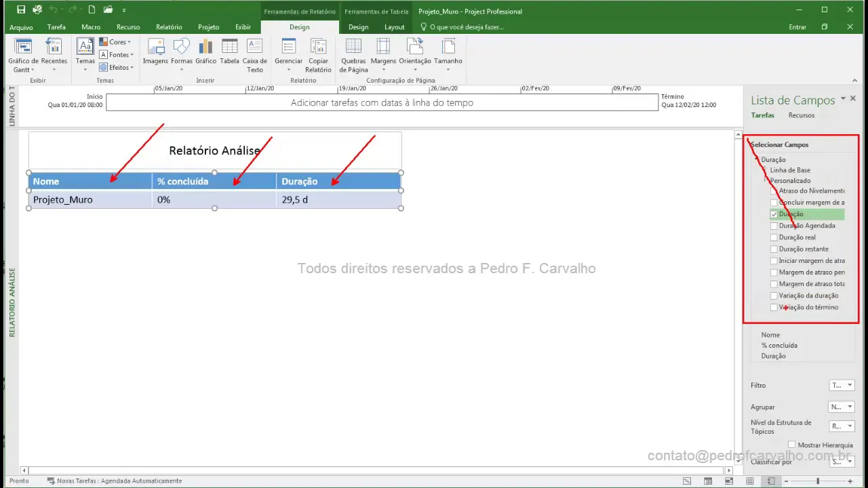The width and height of the screenshot is (868, 488).
Task: Open the Margens options
Action: 383,56
